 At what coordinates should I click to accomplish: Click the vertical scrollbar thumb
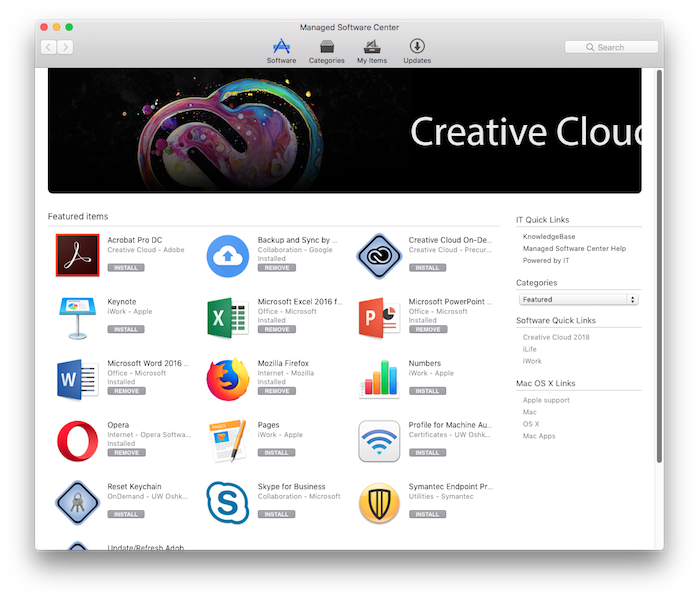pyautogui.click(x=659, y=266)
